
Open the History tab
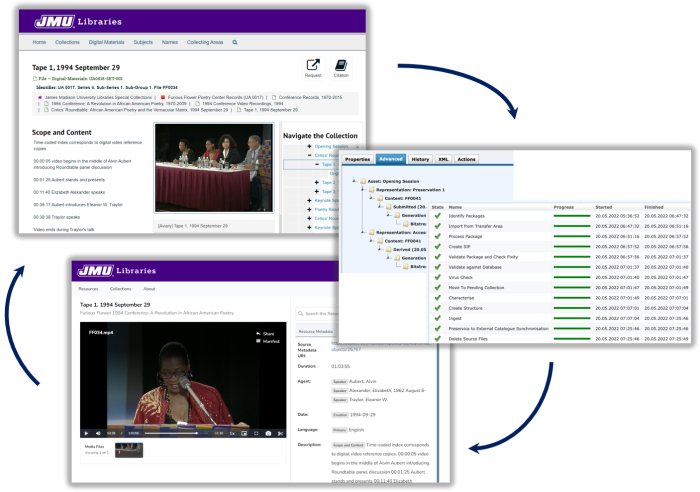(420, 159)
